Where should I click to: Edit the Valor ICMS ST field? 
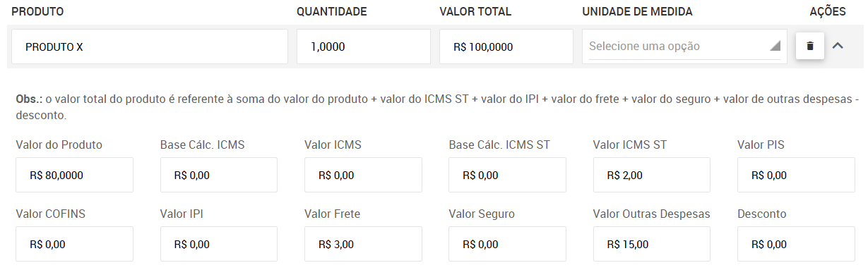[651, 175]
